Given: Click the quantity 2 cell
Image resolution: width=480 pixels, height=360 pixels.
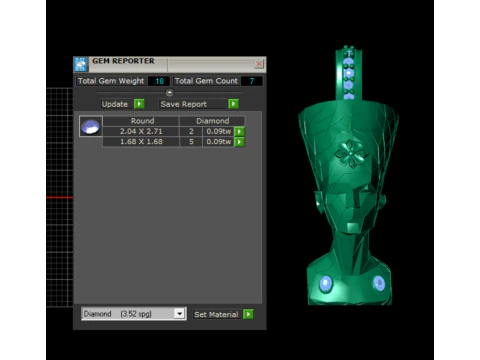Looking at the screenshot, I should [191, 131].
